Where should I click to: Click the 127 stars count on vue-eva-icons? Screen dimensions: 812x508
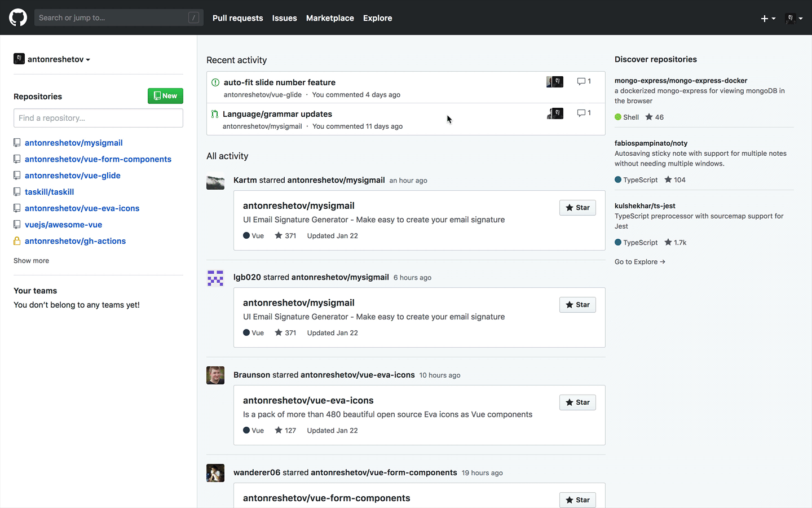coord(285,431)
